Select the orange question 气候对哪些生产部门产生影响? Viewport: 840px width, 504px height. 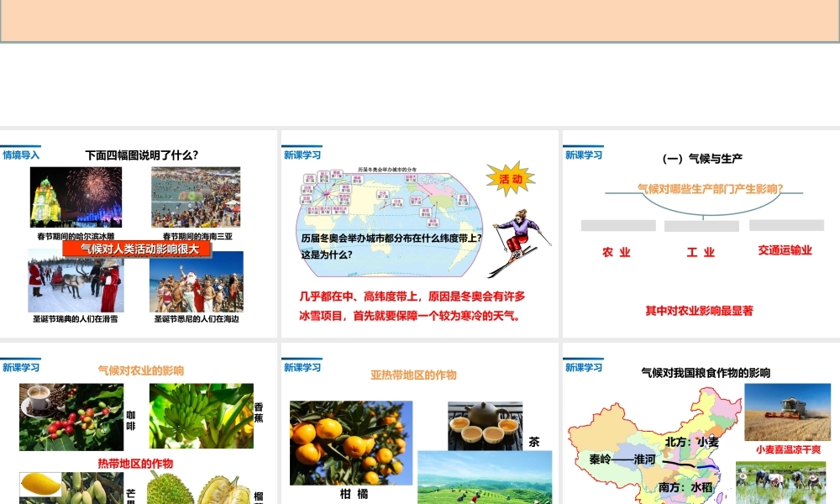click(711, 188)
